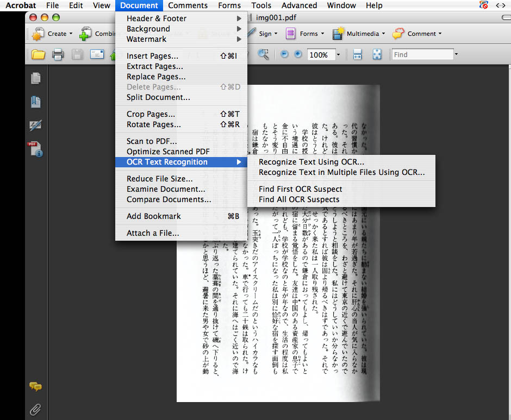Click the Sign pen icon
The height and width of the screenshot is (420, 511).
coord(252,33)
